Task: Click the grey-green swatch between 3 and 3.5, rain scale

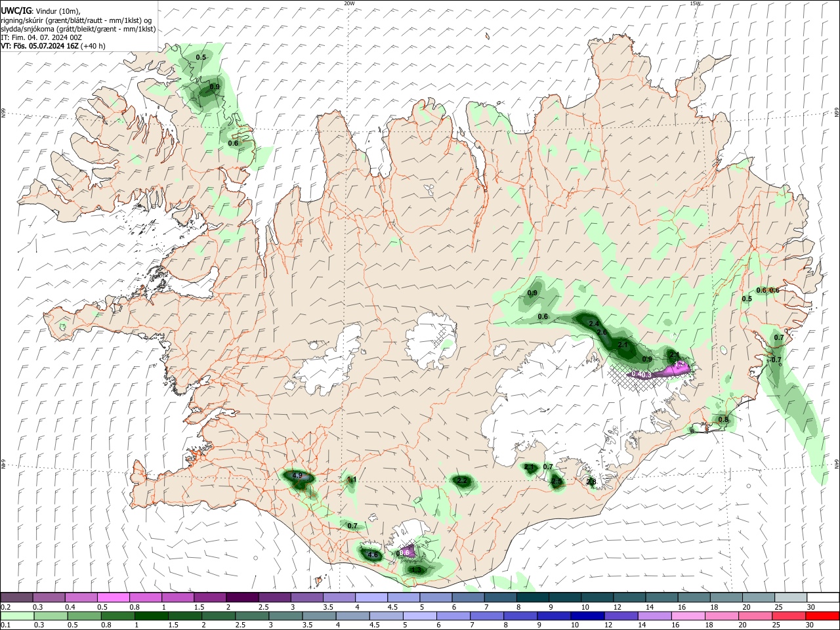Action: pyautogui.click(x=285, y=616)
